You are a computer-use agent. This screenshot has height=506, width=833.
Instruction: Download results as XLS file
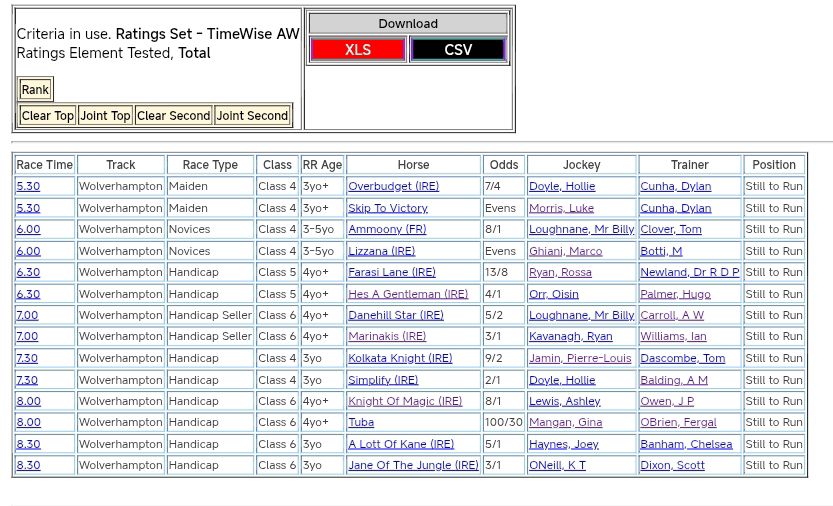pos(357,50)
